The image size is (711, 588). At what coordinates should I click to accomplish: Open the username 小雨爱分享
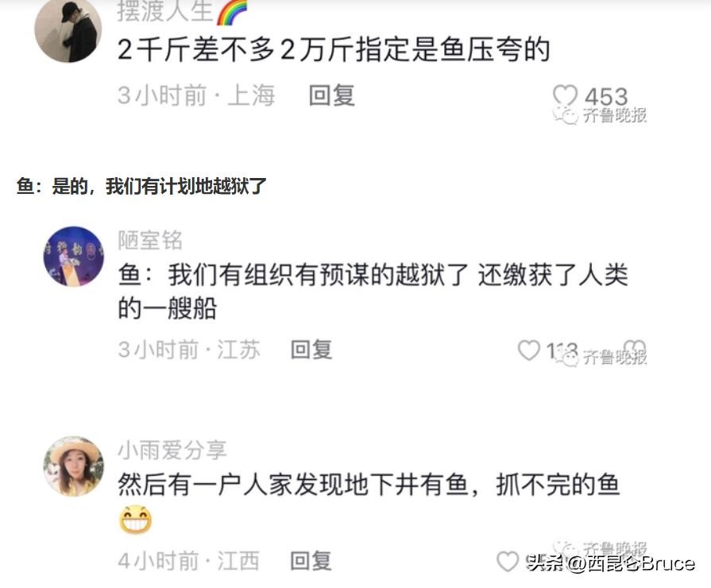tap(172, 450)
